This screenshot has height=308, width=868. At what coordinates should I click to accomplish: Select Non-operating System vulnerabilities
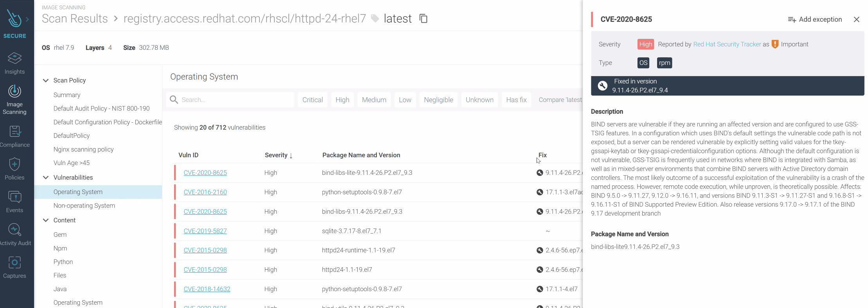tap(84, 206)
